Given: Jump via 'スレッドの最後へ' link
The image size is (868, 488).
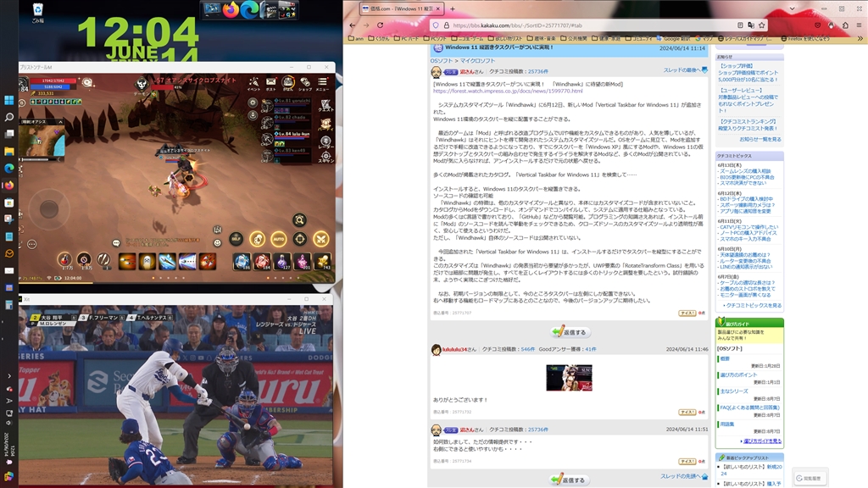Looking at the screenshot, I should [x=685, y=70].
